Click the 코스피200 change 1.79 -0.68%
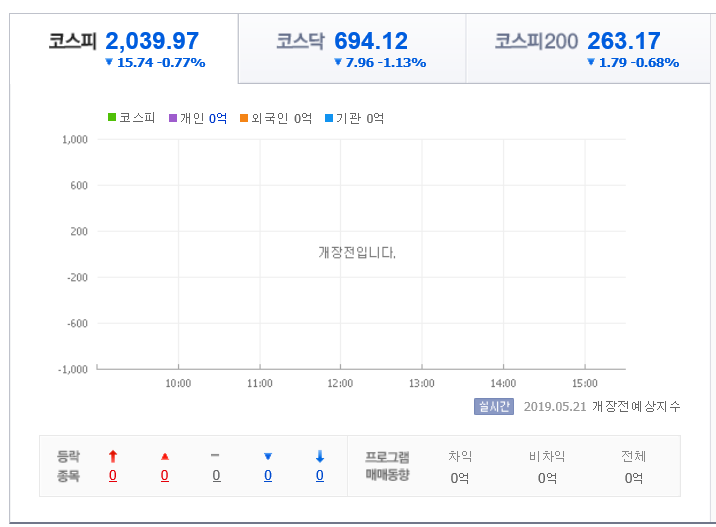Image resolution: width=716 pixels, height=527 pixels. tap(633, 63)
